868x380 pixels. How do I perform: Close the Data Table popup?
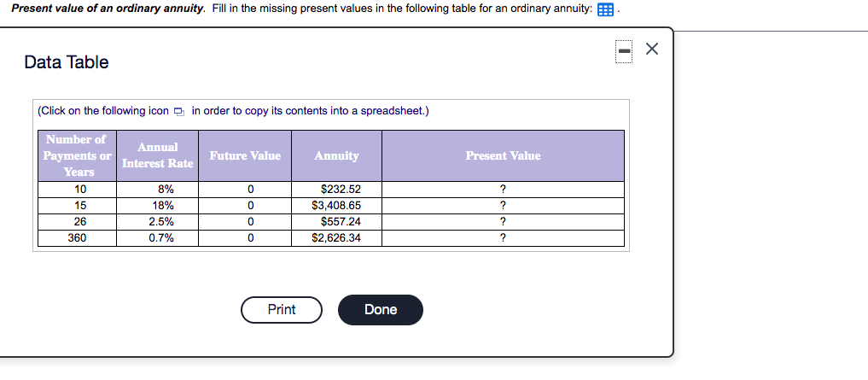(652, 50)
